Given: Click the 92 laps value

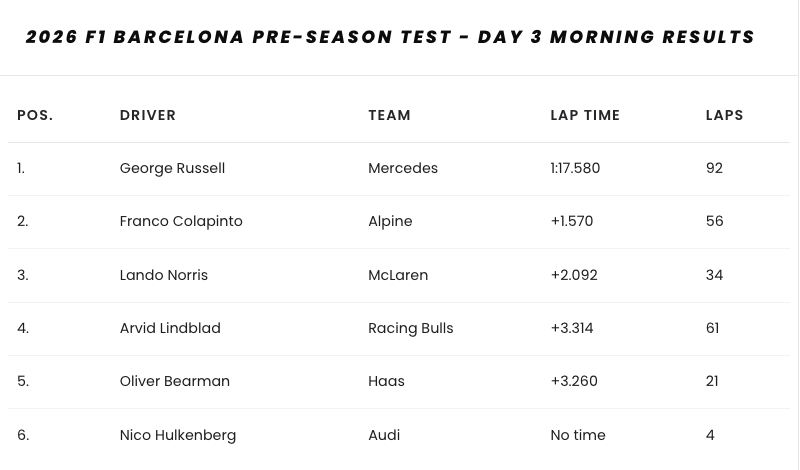Looking at the screenshot, I should [x=714, y=168].
